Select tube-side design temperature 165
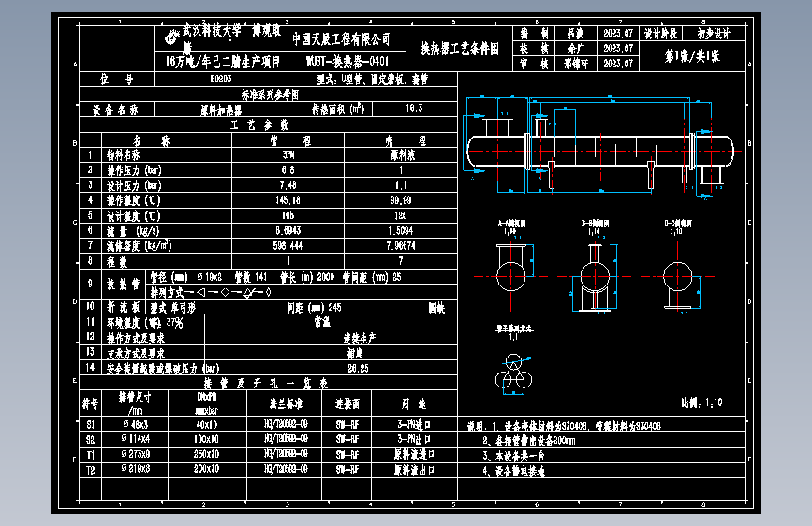 288,215
